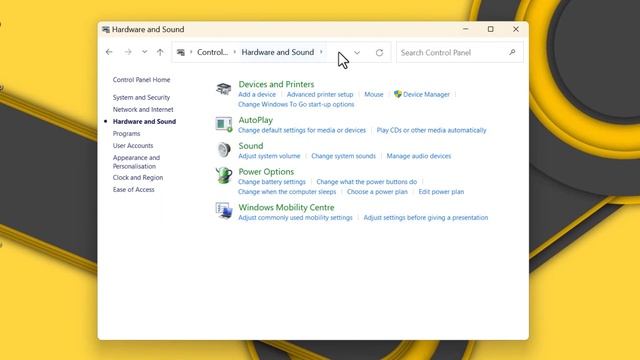
Task: Click the window title bar icon
Action: pyautogui.click(x=106, y=29)
